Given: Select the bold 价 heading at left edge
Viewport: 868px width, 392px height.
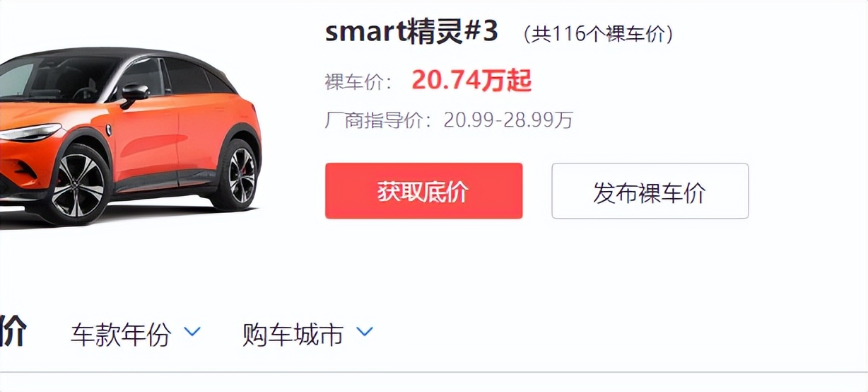Looking at the screenshot, I should click(13, 331).
